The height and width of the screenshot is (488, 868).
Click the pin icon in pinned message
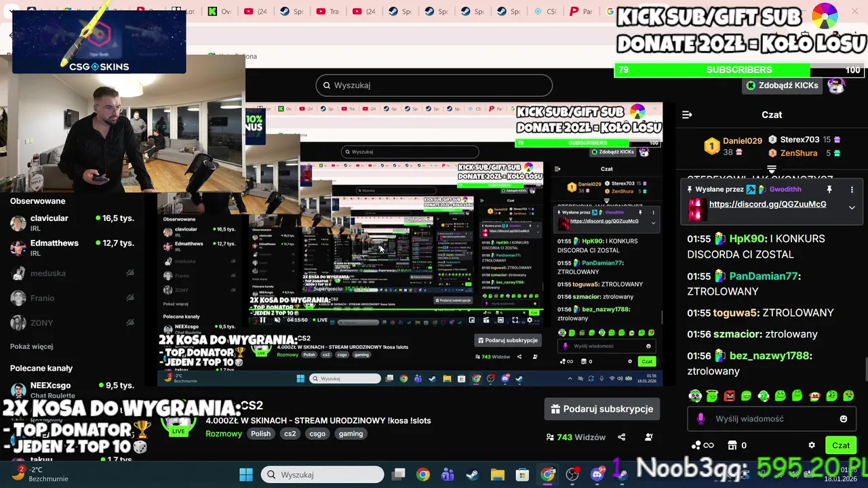[x=829, y=190]
